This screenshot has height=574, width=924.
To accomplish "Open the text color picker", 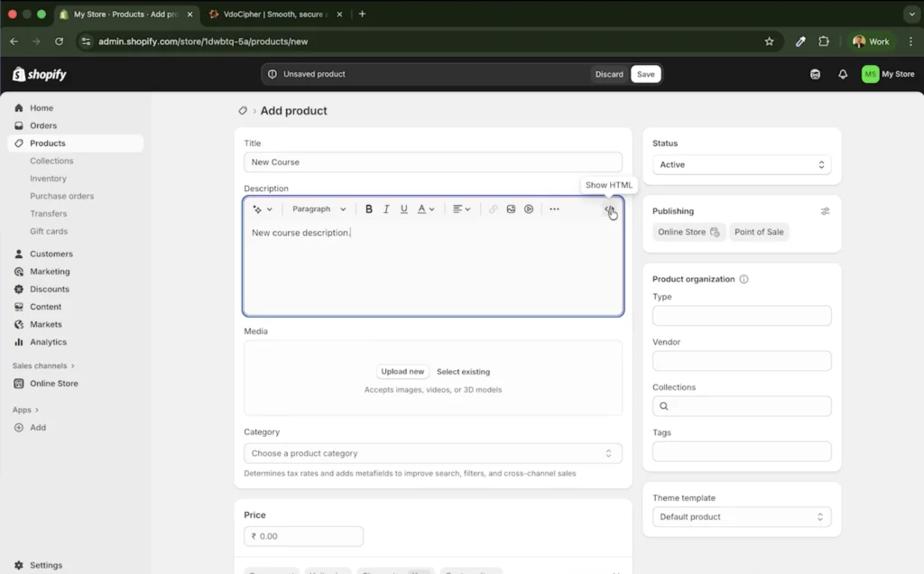I will (x=426, y=209).
